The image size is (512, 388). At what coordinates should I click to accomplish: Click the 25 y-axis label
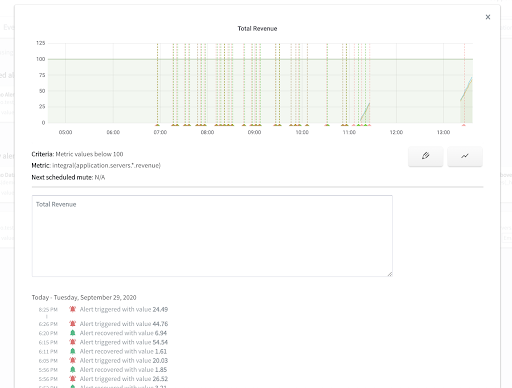(x=42, y=107)
